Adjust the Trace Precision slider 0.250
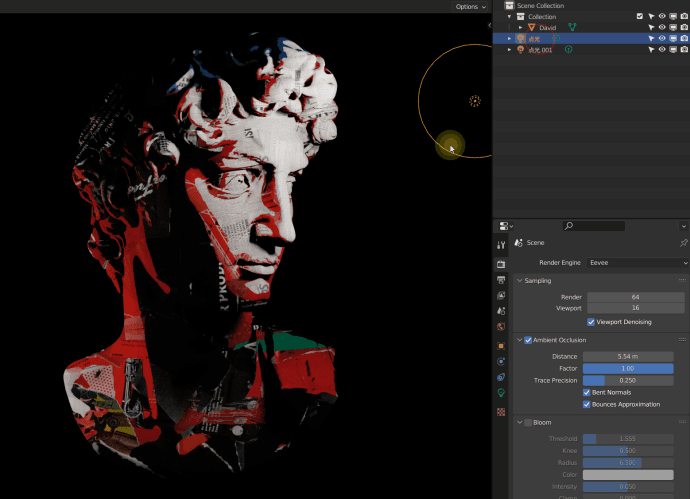The width and height of the screenshot is (690, 499). (x=628, y=380)
